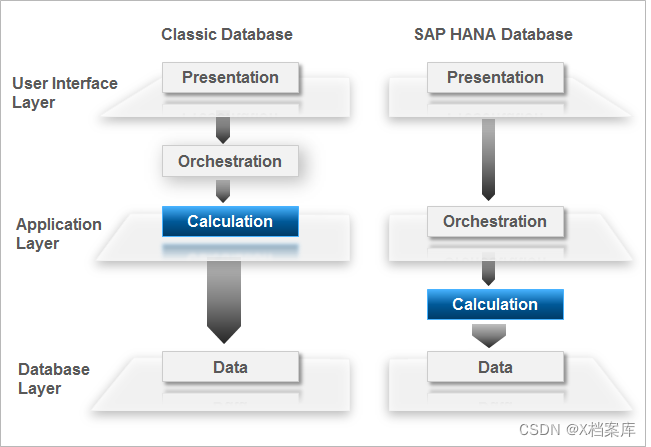Click the Data box under Classic Database
Image resolution: width=651 pixels, height=447 pixels.
[x=230, y=366]
